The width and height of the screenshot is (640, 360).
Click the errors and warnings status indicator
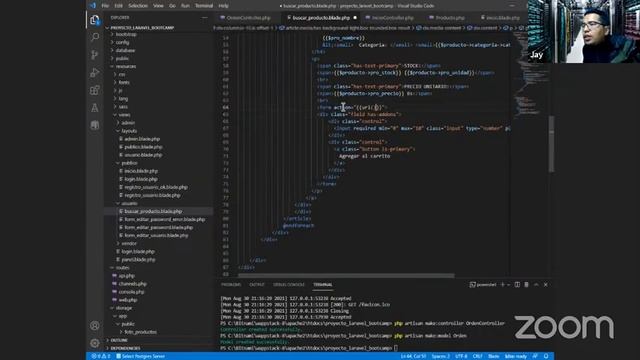(101, 356)
